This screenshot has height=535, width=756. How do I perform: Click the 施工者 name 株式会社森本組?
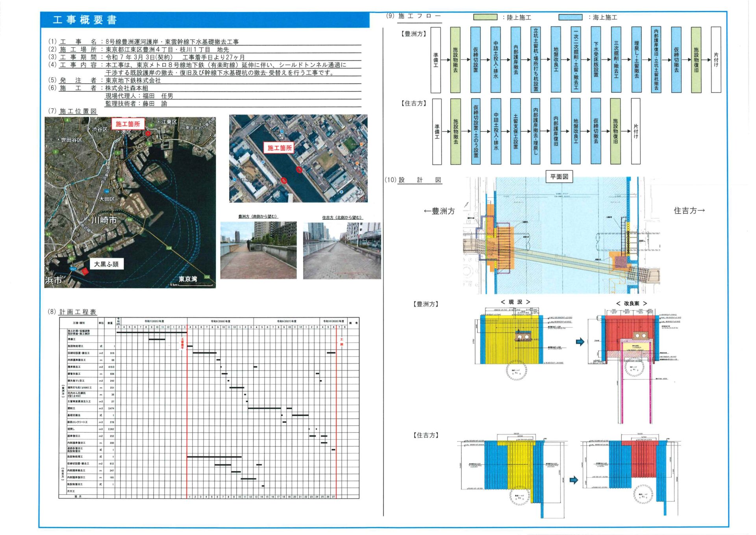pyautogui.click(x=126, y=88)
